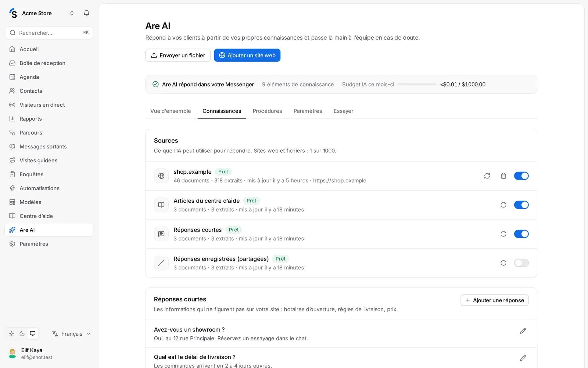Delete the shop.example source

pos(503,176)
